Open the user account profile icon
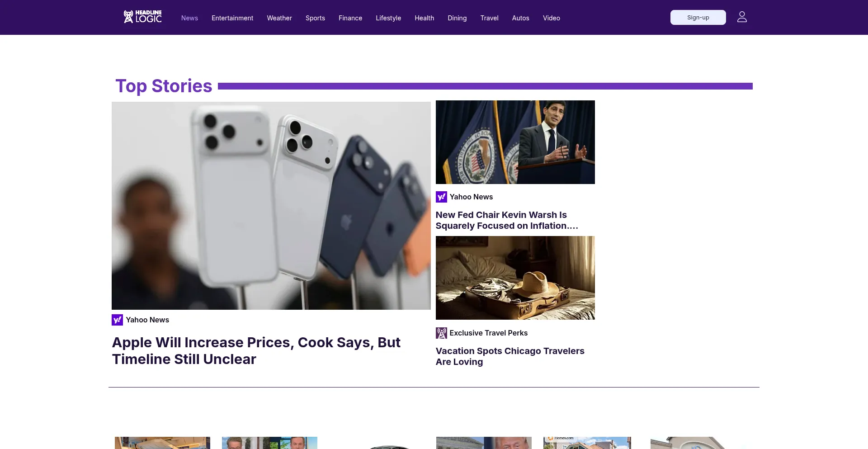The height and width of the screenshot is (449, 868). pos(742,17)
